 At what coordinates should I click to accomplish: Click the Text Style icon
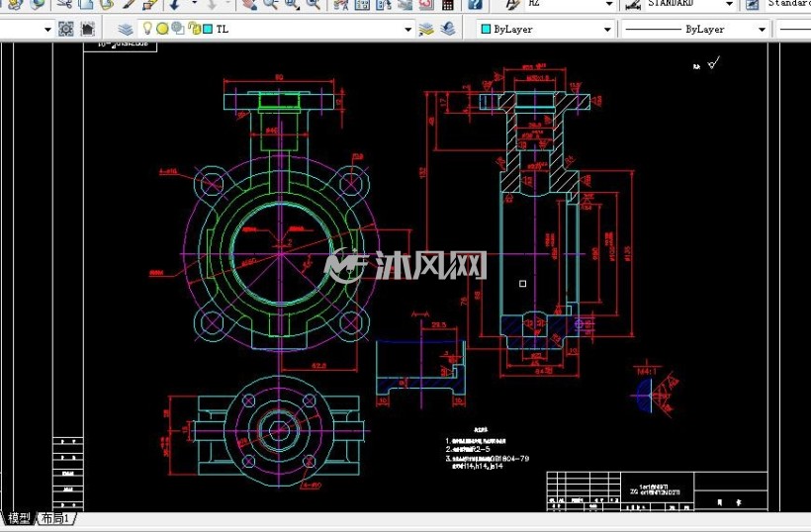(x=511, y=4)
